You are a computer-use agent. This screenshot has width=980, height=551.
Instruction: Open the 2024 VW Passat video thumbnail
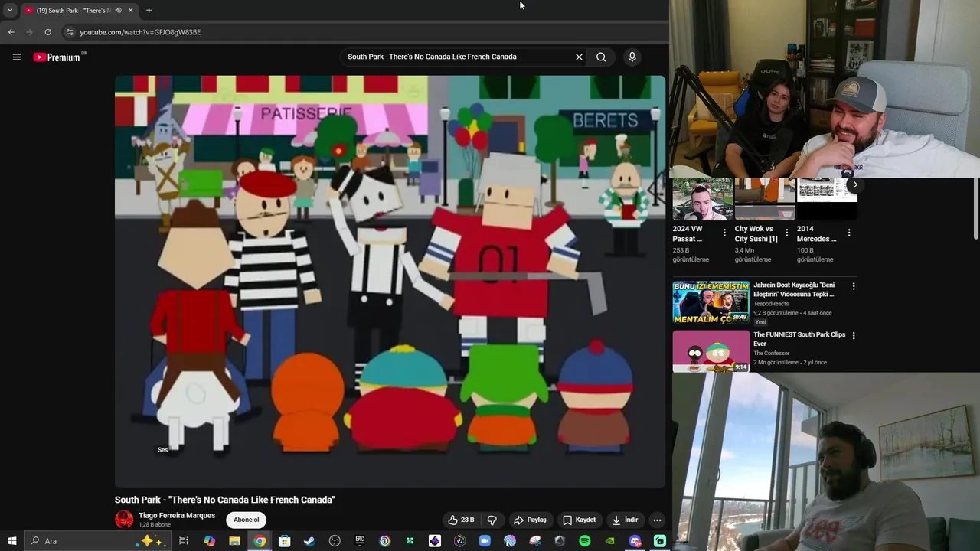point(702,199)
